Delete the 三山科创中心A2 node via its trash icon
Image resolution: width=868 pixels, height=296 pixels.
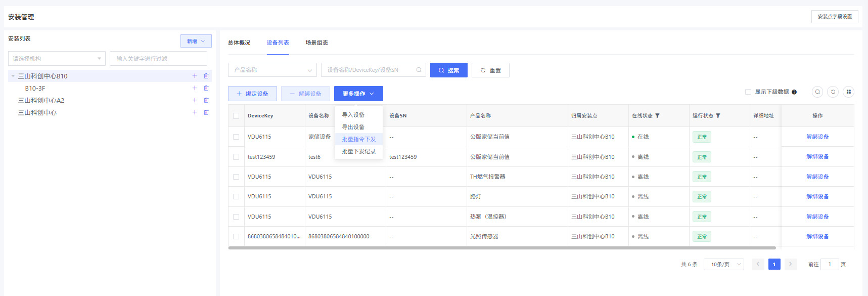click(206, 100)
